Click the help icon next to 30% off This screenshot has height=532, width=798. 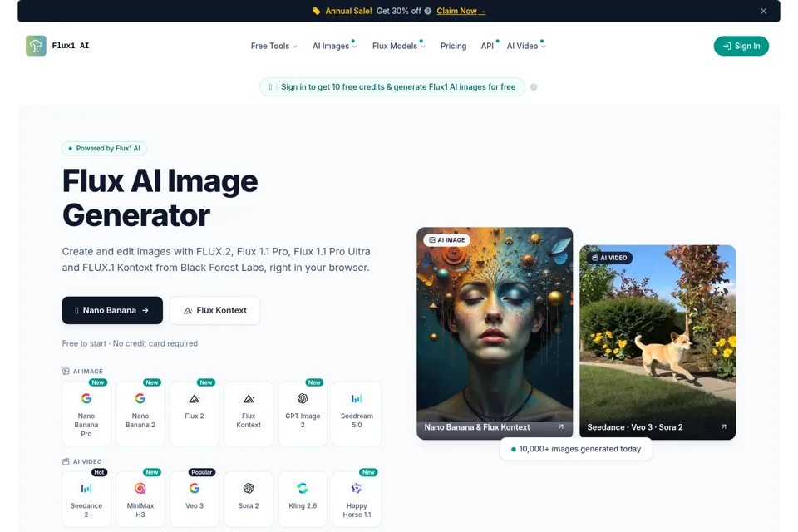tap(428, 11)
